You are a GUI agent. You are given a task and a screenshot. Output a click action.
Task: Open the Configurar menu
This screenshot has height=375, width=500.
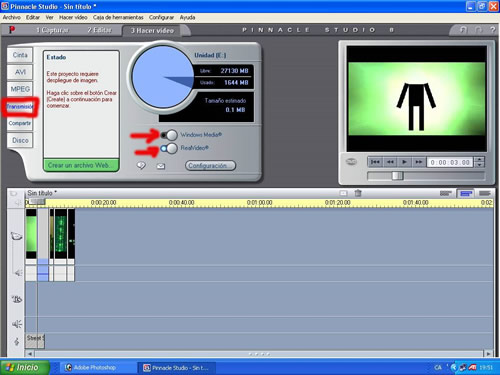pyautogui.click(x=161, y=17)
